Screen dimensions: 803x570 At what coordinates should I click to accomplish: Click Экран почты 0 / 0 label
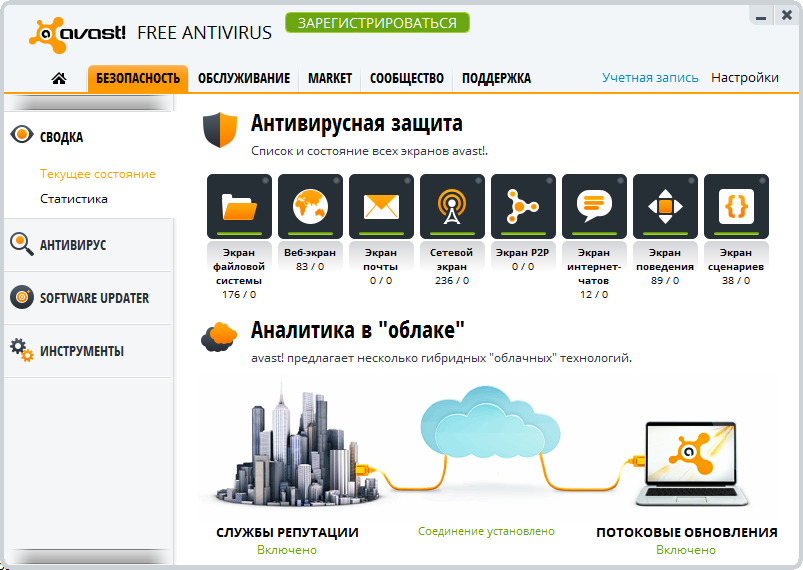(x=381, y=266)
